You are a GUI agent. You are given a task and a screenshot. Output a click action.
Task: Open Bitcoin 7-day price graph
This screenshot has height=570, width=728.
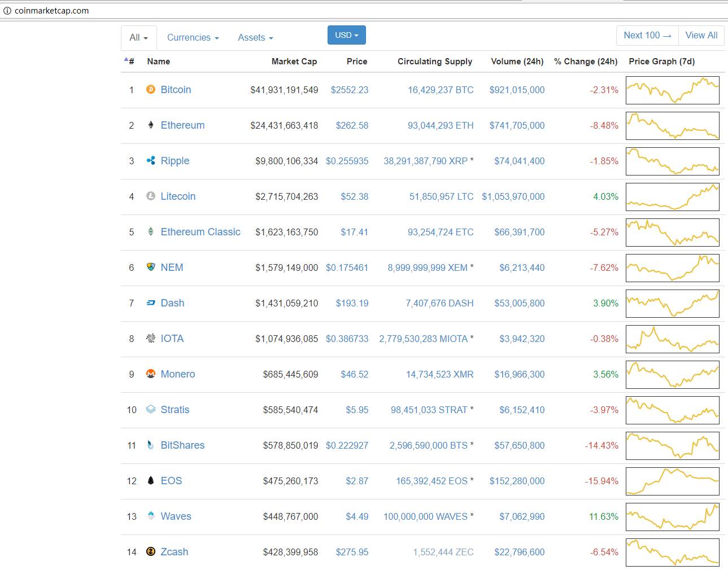(x=673, y=90)
